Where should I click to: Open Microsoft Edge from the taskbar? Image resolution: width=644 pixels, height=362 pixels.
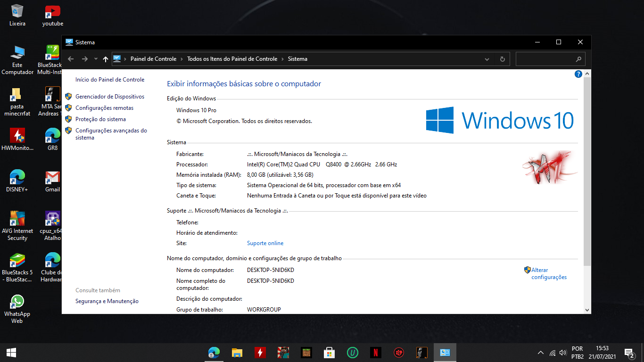[214, 352]
